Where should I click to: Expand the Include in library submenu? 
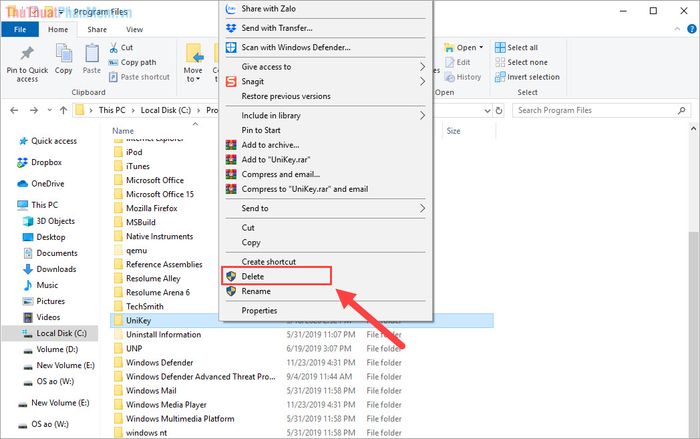click(325, 115)
